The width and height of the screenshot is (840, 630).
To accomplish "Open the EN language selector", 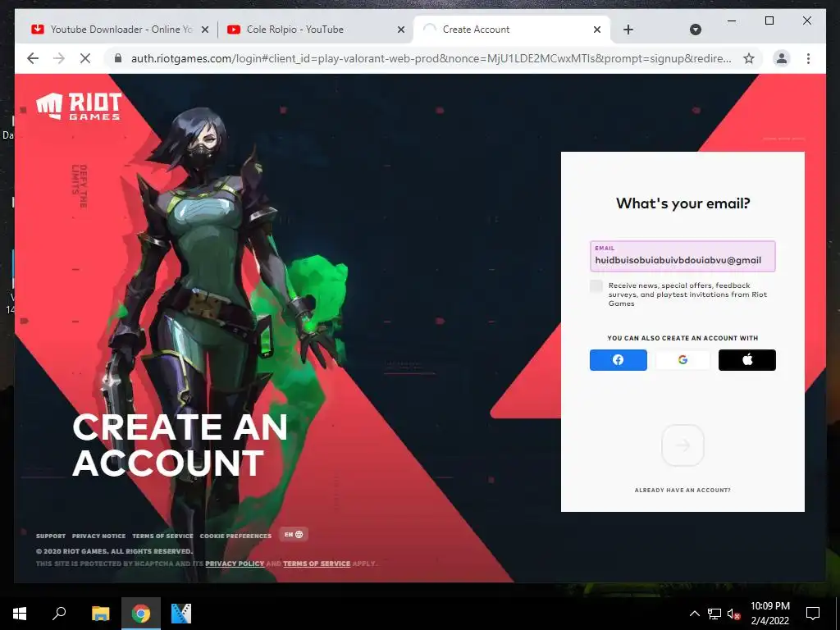I will pyautogui.click(x=294, y=535).
